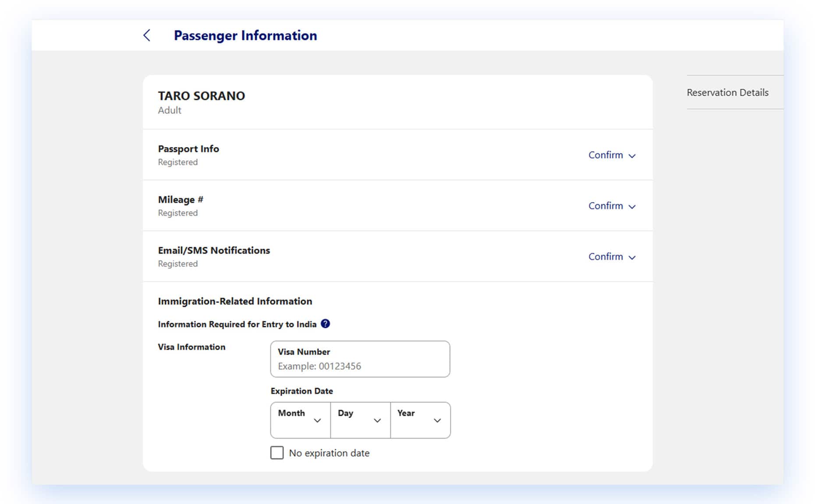
Task: Tick the No expiration date checkbox
Action: (277, 453)
